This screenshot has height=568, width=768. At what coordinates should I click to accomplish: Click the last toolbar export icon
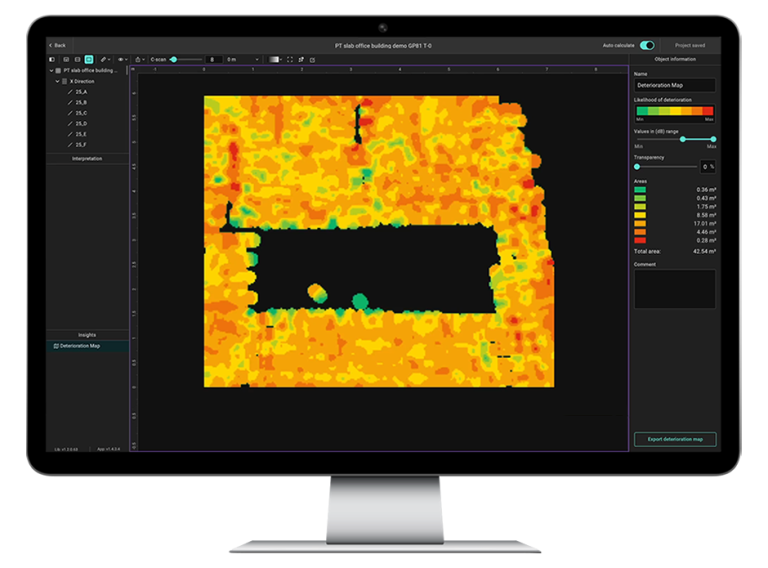[312, 60]
